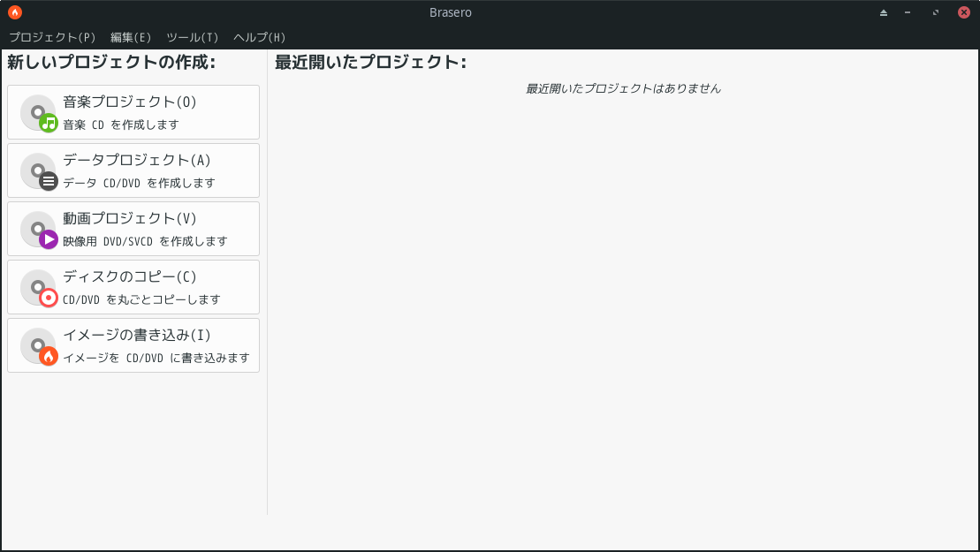Screen dimensions: 980x552
Task: Click the orange flame burn image icon
Action: tap(39, 346)
